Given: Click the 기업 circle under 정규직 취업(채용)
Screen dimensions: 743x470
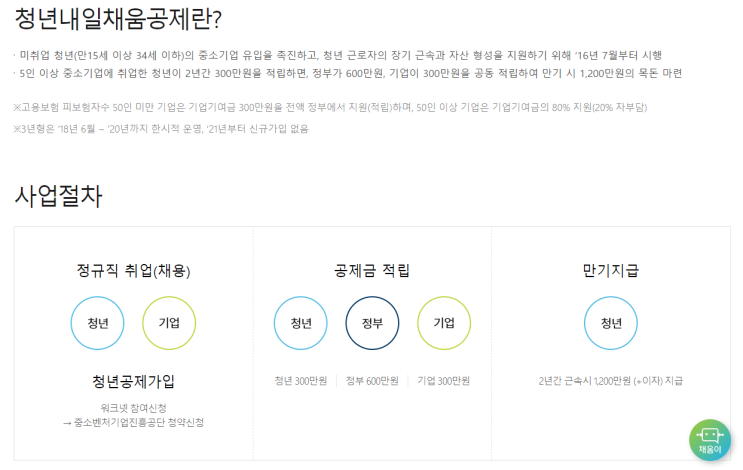Looking at the screenshot, I should (169, 323).
